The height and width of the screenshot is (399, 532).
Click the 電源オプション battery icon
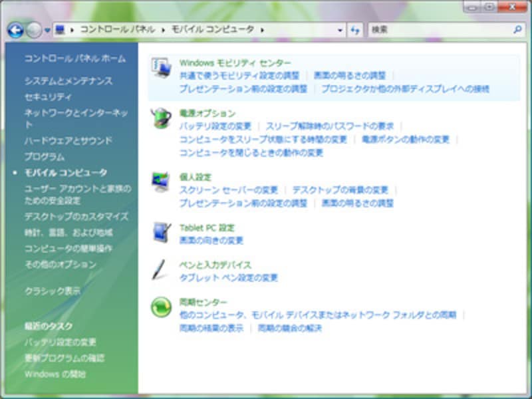161,118
